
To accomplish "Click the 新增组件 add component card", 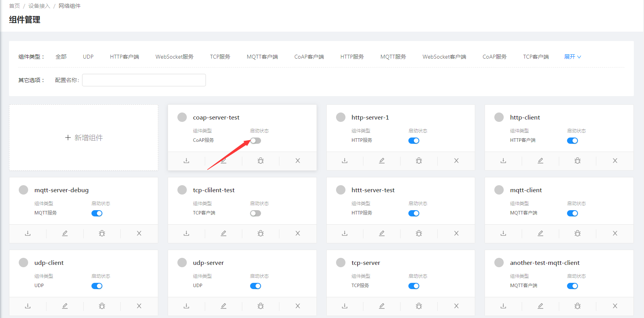I will coord(84,138).
